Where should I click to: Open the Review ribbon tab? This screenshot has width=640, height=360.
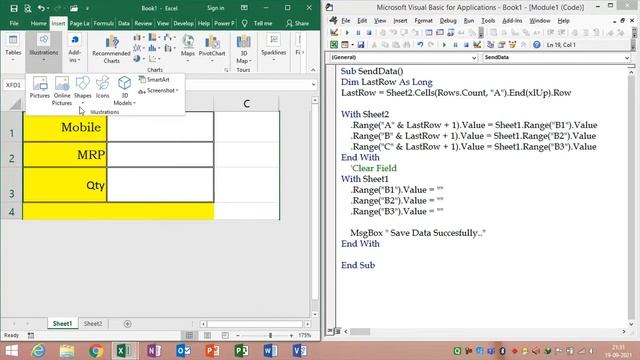pos(143,24)
